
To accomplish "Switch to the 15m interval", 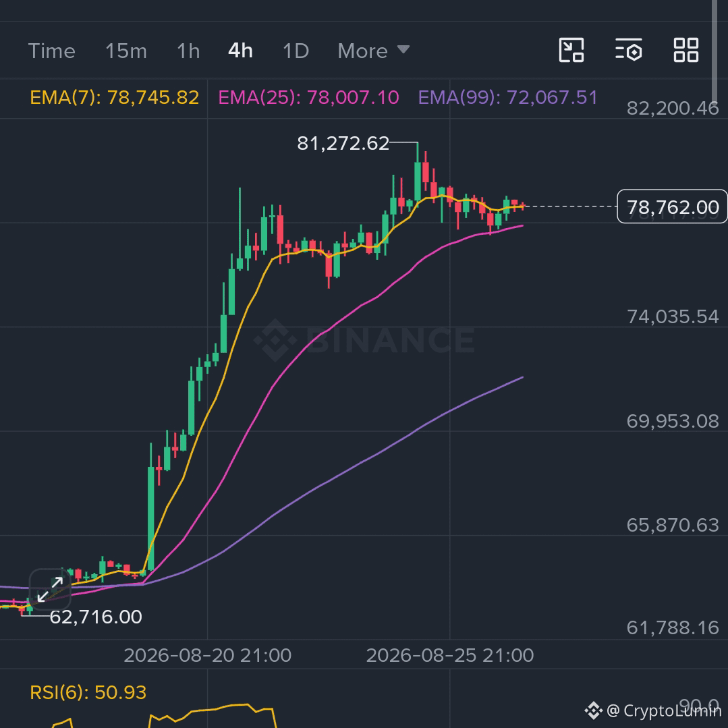I will coord(125,51).
